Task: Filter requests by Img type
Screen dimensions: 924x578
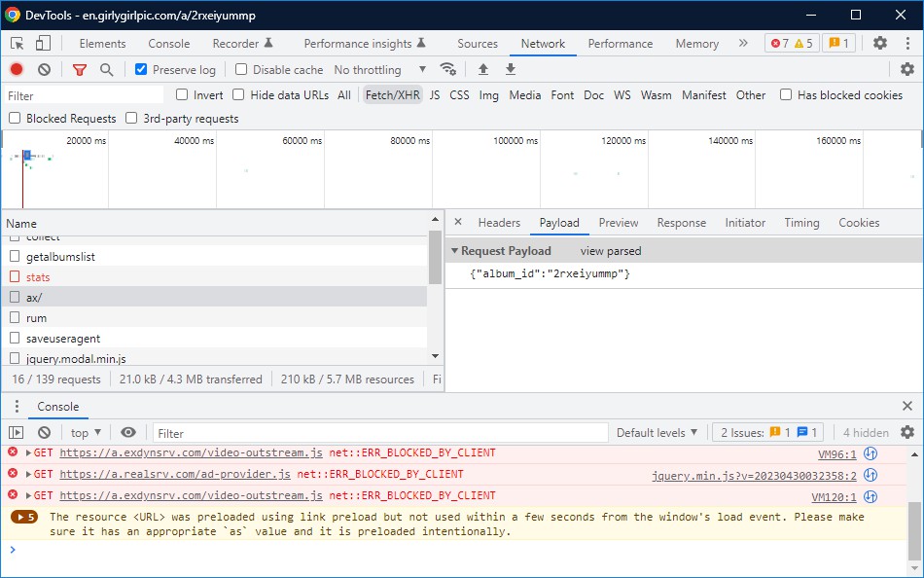Action: coord(488,95)
